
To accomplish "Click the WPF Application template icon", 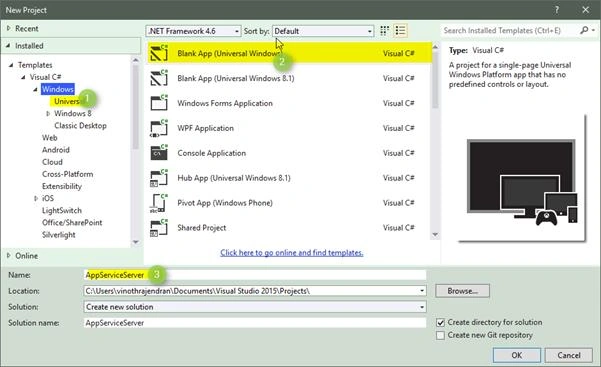I will click(x=159, y=128).
